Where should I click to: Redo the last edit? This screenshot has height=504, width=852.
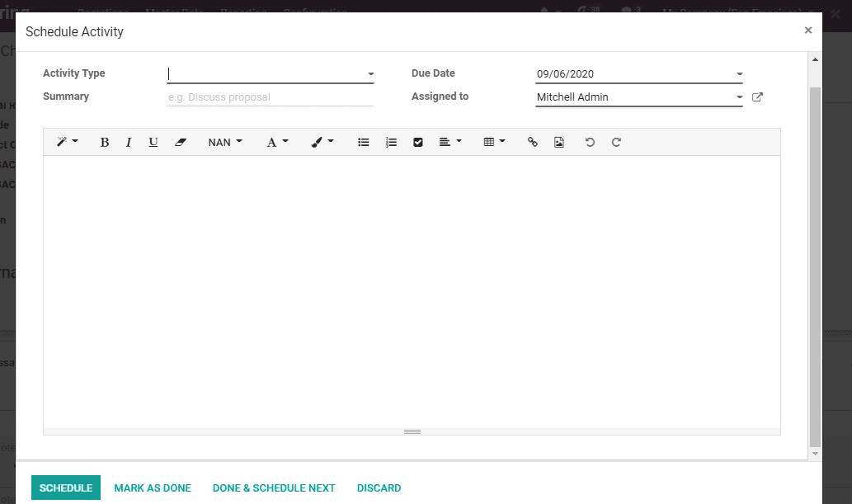[x=616, y=142]
